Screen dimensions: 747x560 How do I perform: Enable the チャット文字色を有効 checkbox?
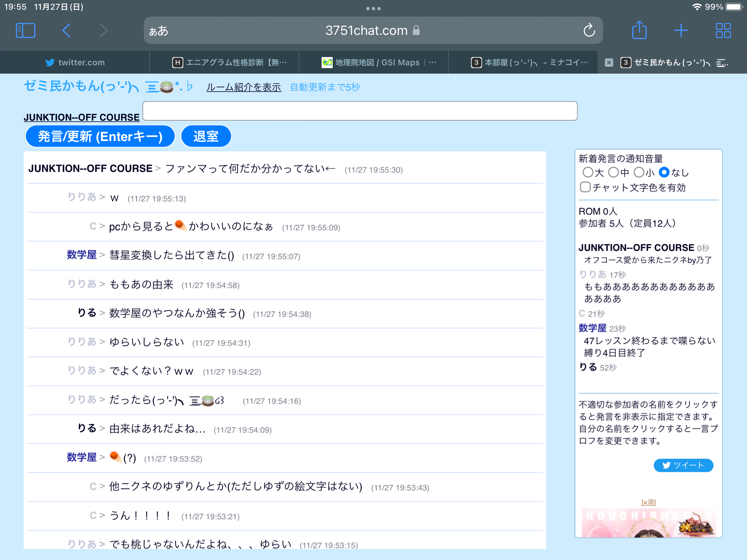pyautogui.click(x=585, y=187)
